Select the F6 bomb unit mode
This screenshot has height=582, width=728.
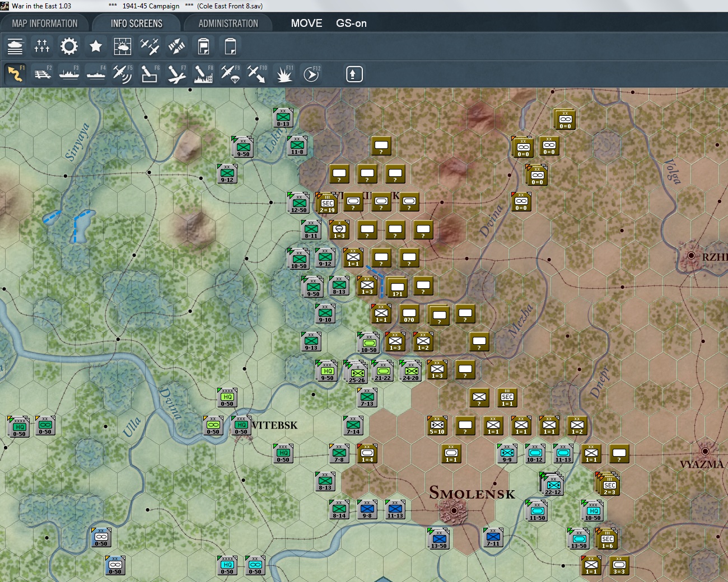pos(150,74)
